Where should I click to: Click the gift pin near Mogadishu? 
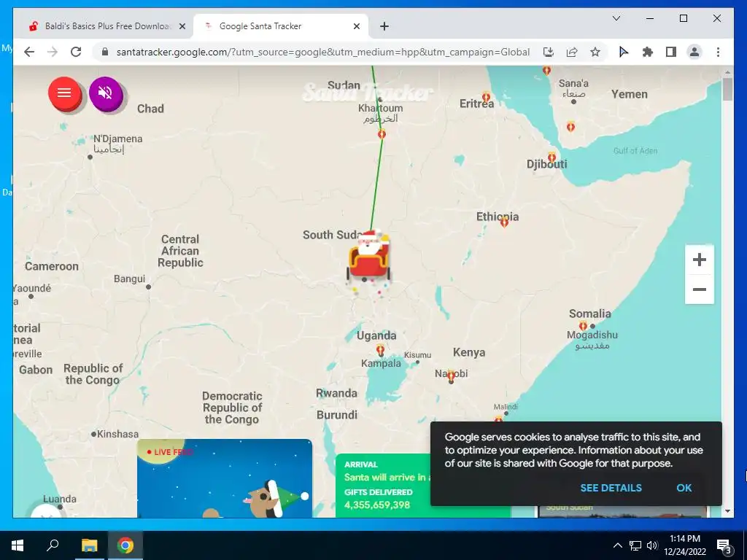(583, 326)
